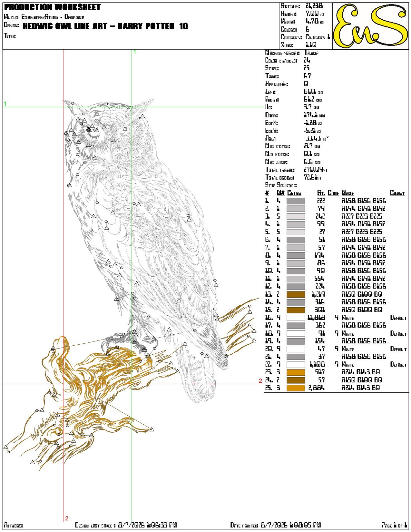The image size is (411, 532).
Task: Click the 'Page 1 of 1' footer text
Action: point(394,526)
